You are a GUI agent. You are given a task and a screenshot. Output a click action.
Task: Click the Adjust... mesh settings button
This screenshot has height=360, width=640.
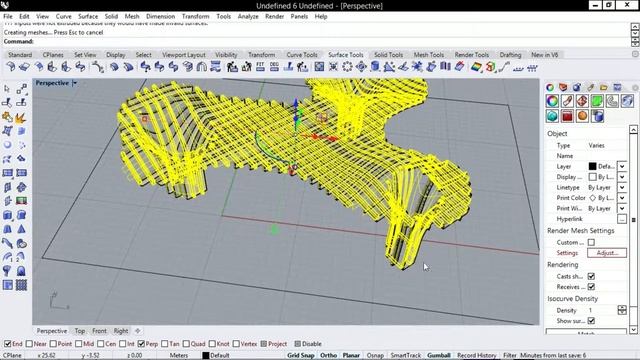[607, 253]
